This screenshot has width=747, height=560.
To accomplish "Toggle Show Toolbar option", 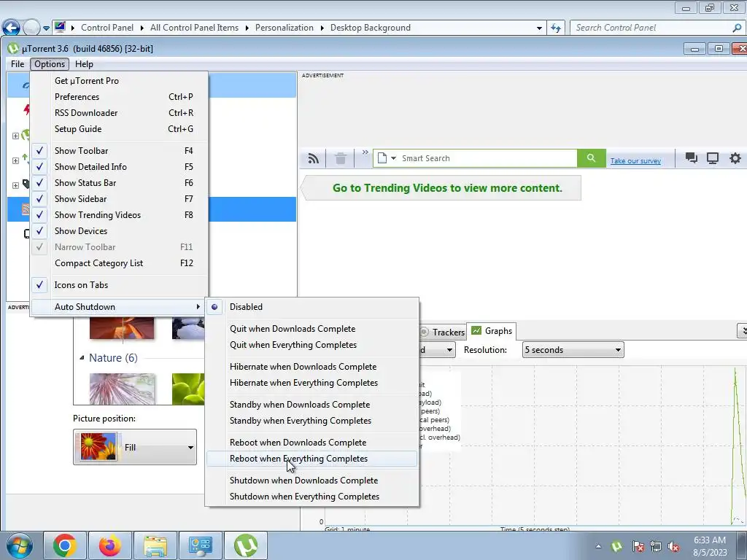I will (x=120, y=151).
